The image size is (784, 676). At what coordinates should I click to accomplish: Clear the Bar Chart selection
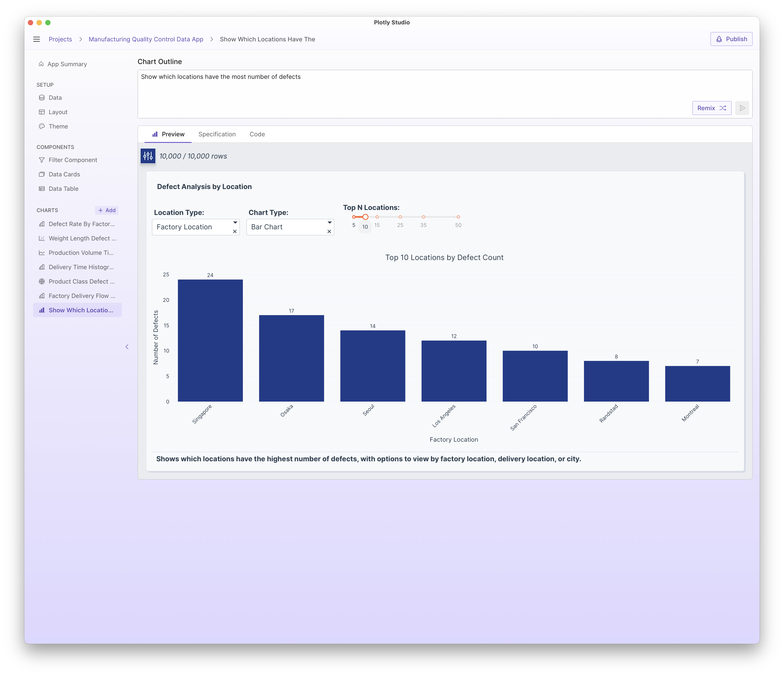click(x=329, y=232)
